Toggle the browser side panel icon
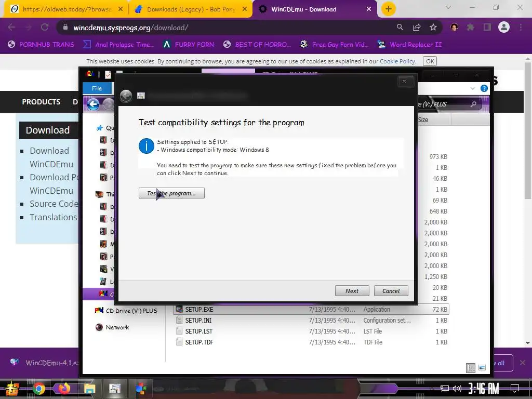The image size is (532, 399). tap(487, 27)
